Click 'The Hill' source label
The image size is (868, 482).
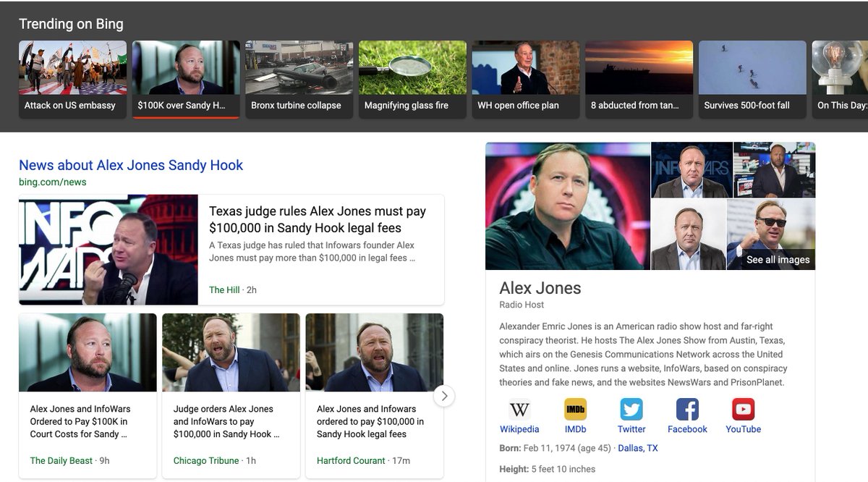(x=224, y=290)
